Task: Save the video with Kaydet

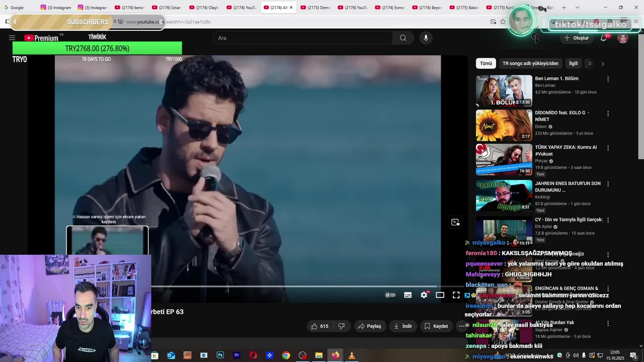Action: pos(436,326)
